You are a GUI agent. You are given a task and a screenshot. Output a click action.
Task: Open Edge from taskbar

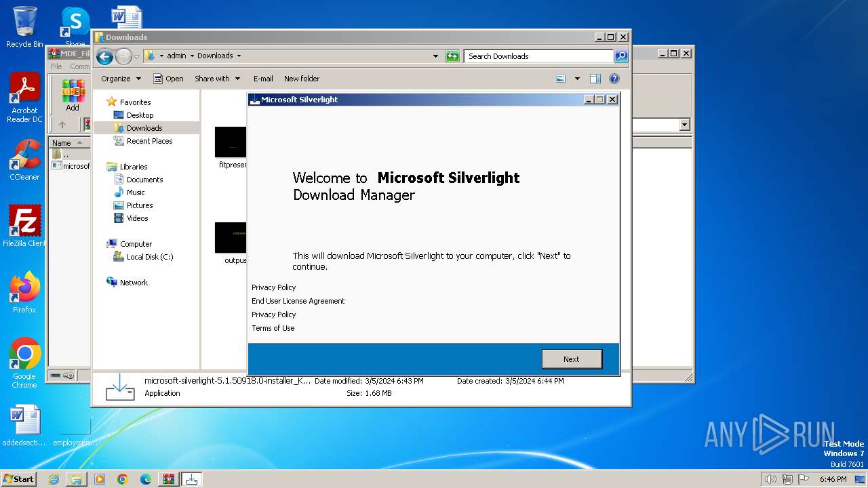(x=146, y=479)
